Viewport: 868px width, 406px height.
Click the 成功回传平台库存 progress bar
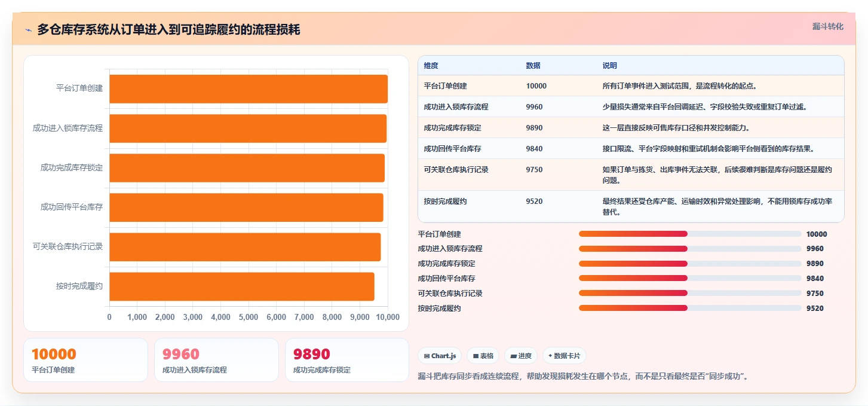click(x=690, y=279)
